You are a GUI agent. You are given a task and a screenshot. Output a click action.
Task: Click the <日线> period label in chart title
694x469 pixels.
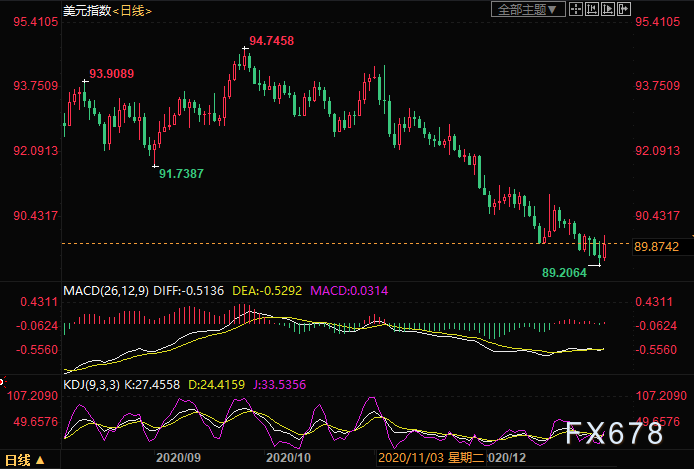pyautogui.click(x=130, y=10)
